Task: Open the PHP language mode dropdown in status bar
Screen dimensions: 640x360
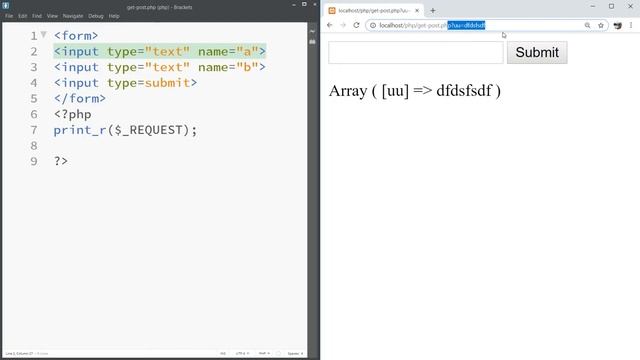Action: [264, 353]
